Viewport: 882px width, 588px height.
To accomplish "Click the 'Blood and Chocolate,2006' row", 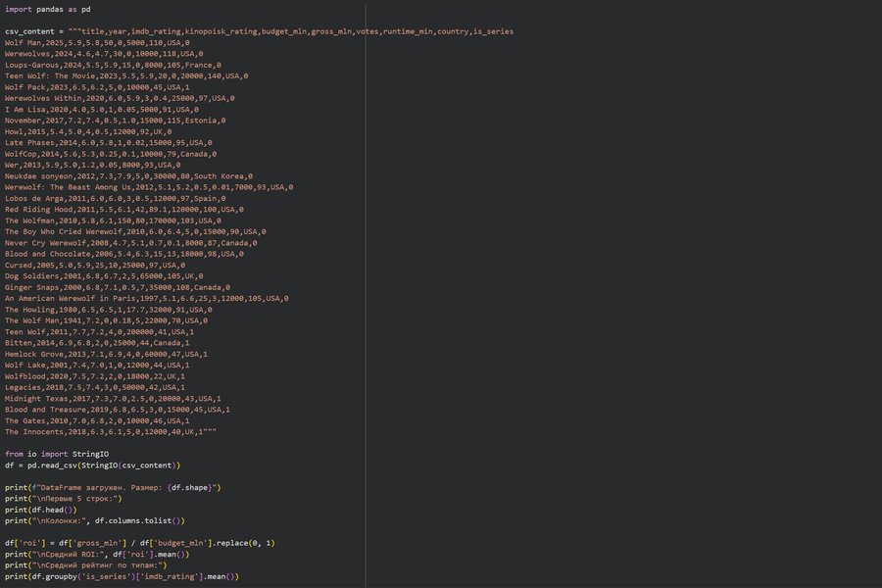I will [124, 255].
